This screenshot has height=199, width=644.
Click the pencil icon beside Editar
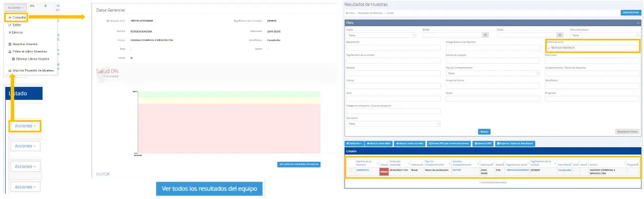(x=10, y=25)
